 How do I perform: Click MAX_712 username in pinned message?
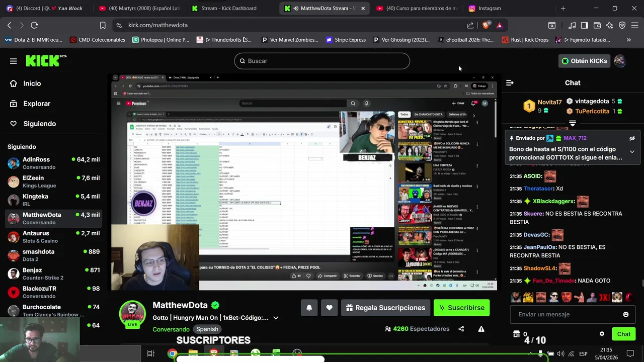point(575,138)
